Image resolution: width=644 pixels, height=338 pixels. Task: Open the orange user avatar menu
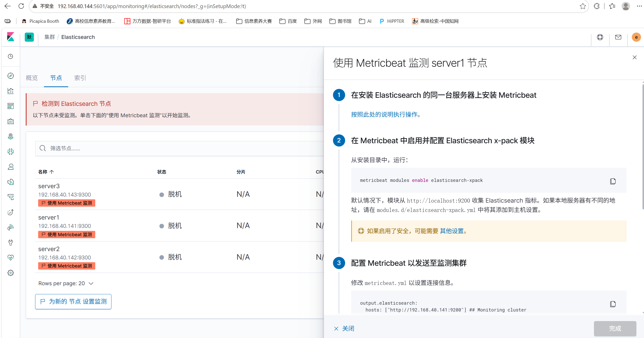[636, 37]
